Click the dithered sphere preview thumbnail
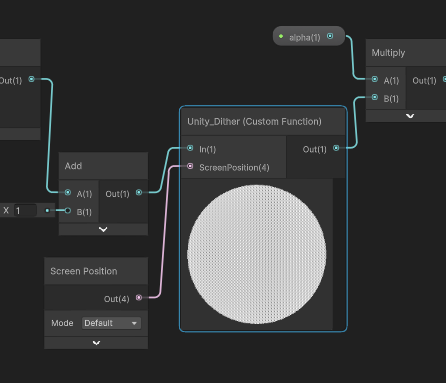 (257, 254)
